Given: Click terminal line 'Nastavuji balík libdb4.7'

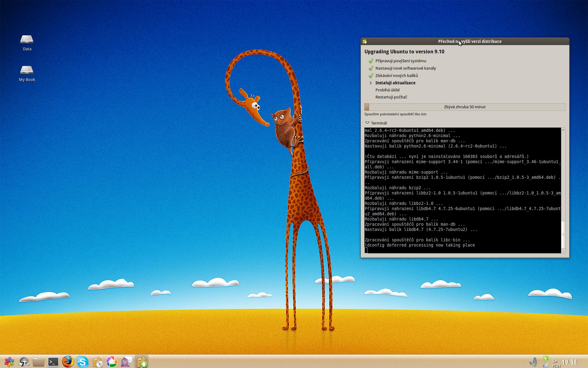Looking at the screenshot, I should click(x=421, y=229).
